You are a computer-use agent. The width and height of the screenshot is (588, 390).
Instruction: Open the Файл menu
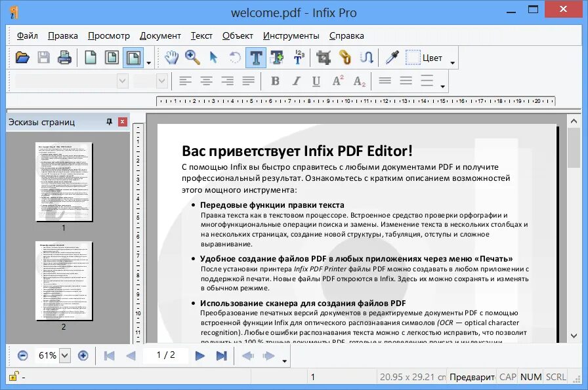coord(28,35)
